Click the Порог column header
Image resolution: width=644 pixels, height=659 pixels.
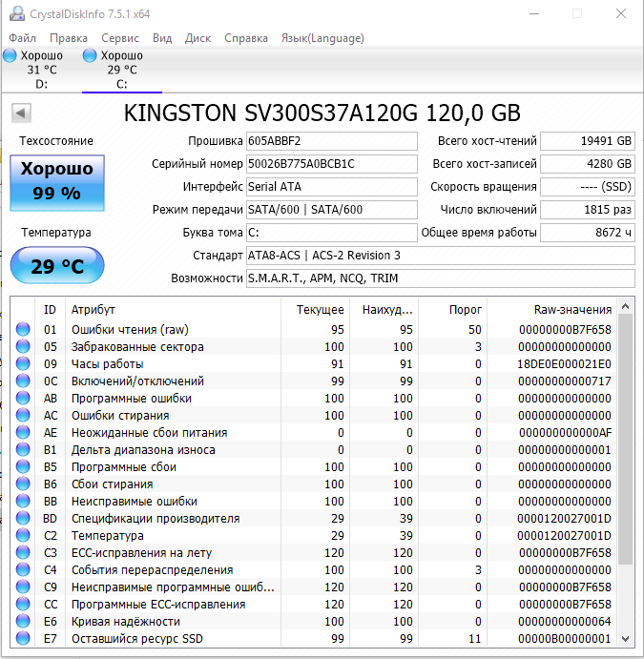pyautogui.click(x=453, y=310)
